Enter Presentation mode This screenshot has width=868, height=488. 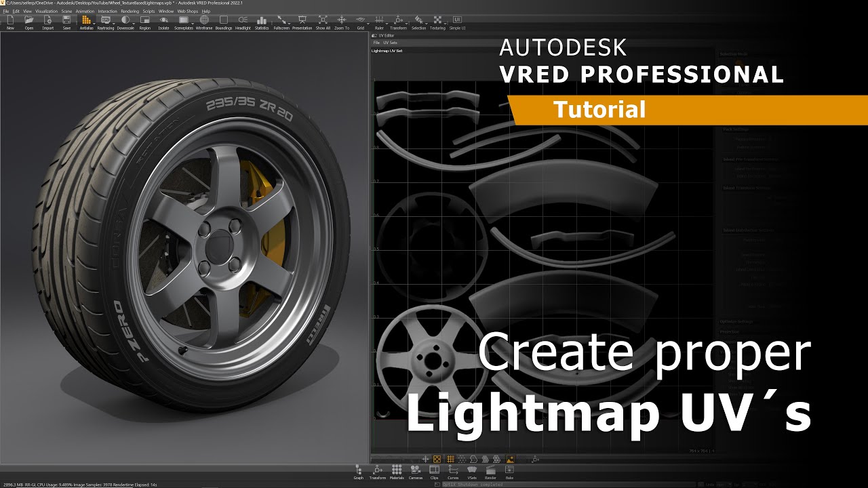click(x=302, y=23)
